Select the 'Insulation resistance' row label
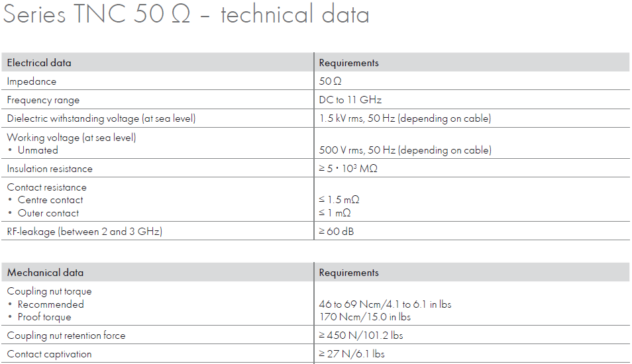632x364 pixels. point(50,169)
